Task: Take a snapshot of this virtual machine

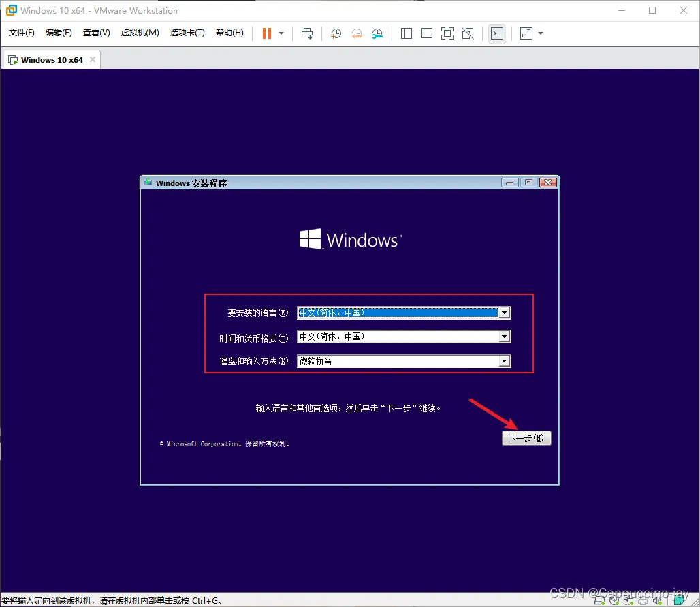Action: pos(336,33)
